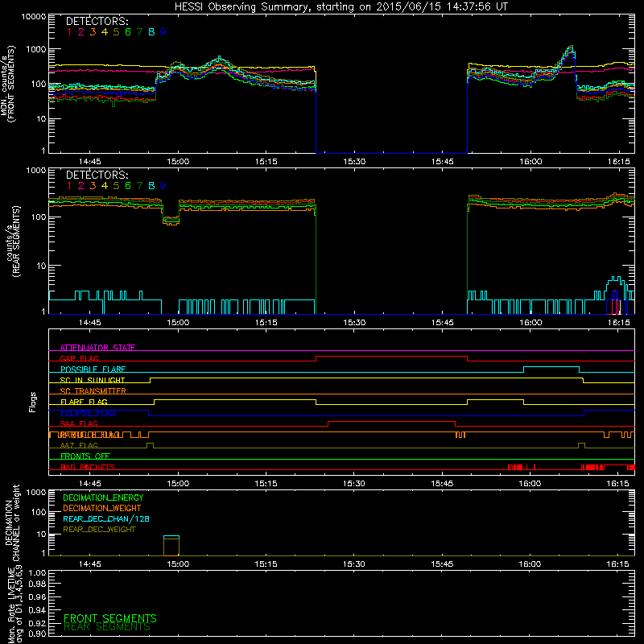
Task: Click the 10000 tick on front segments axis
Action: point(33,17)
